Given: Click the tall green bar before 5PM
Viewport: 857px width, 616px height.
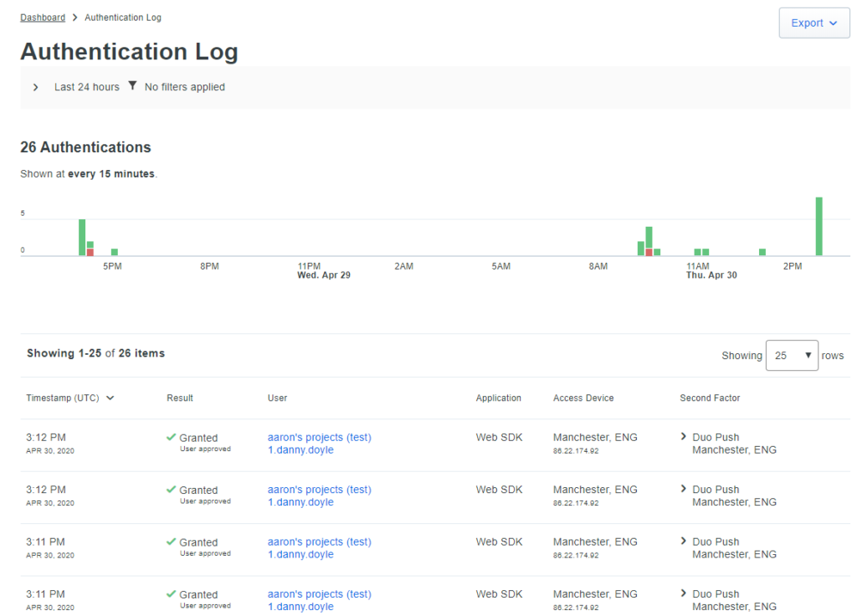Looking at the screenshot, I should (x=82, y=237).
